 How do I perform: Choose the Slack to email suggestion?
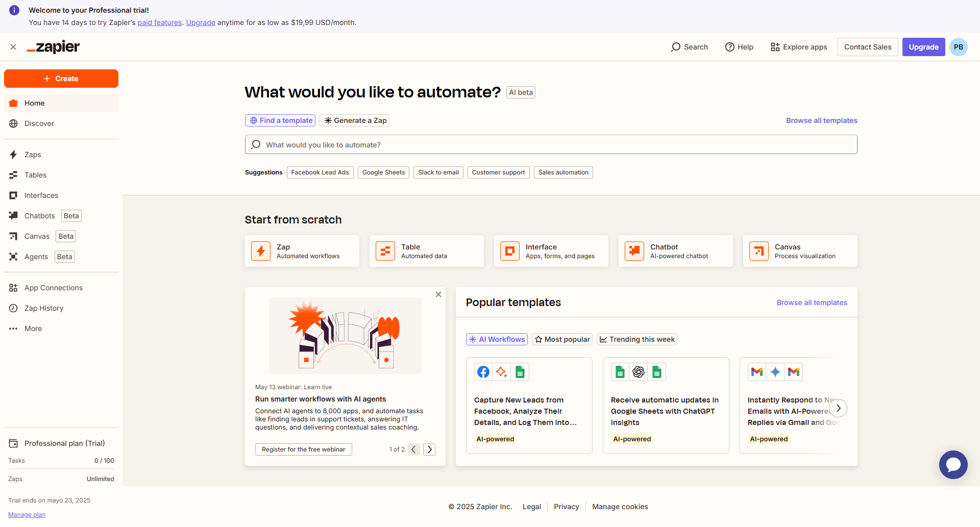pos(438,172)
